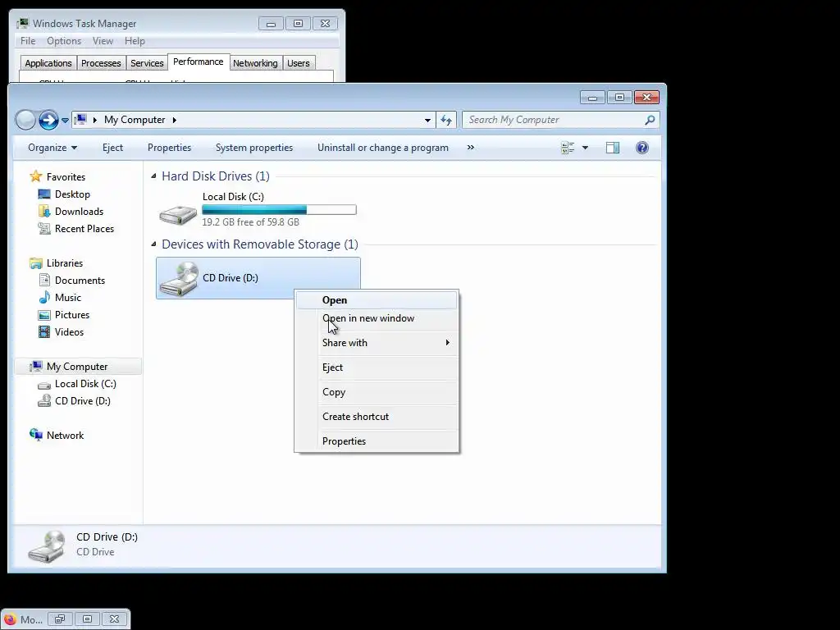
Task: Click the Task Manager title bar icon
Action: pos(22,23)
